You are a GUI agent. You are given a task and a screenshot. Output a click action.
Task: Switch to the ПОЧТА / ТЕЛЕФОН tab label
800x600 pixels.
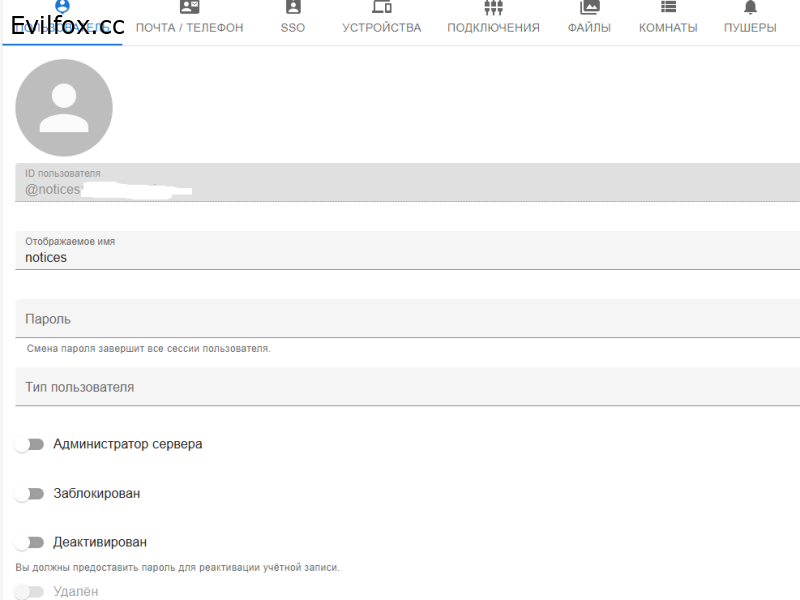[189, 28]
